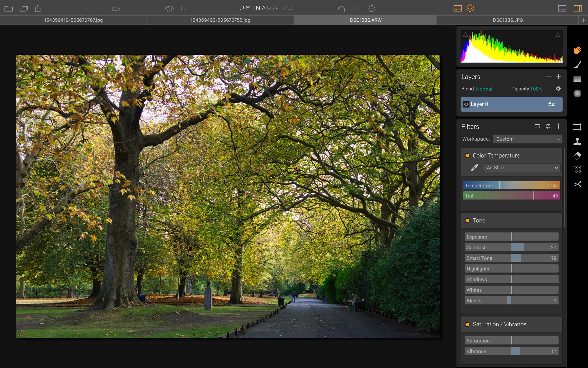Collapse the Color Temperature filter header

coord(512,156)
